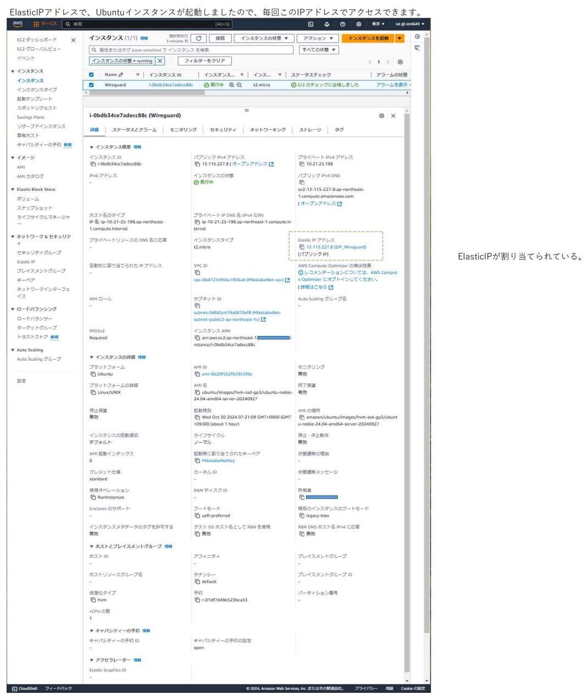Image resolution: width=588 pixels, height=700 pixels.
Task: Click the インスタンスを起動 orange button
Action: point(368,38)
